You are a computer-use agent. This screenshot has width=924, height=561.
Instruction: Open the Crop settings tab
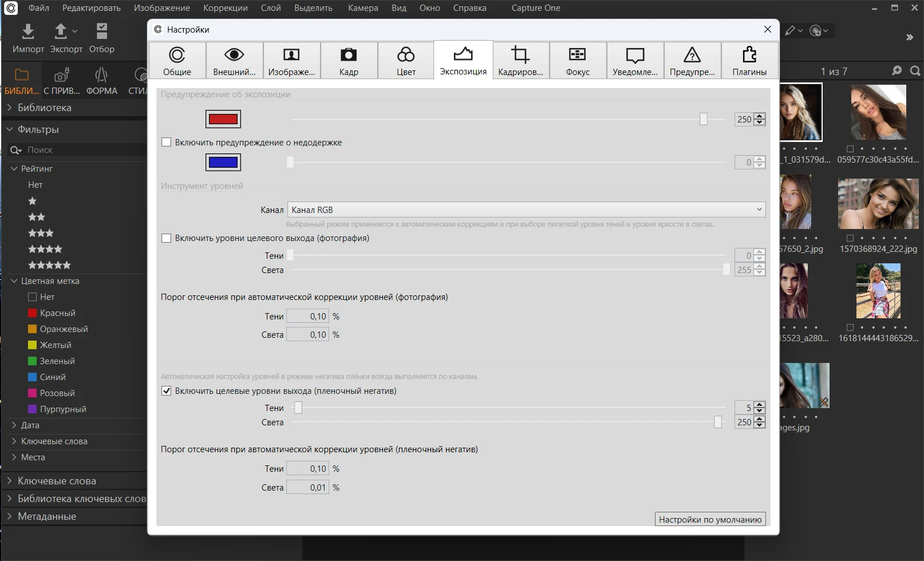(520, 61)
